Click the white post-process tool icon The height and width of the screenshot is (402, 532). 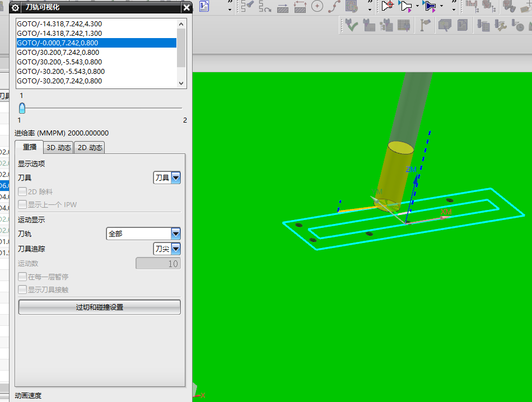[x=405, y=6]
